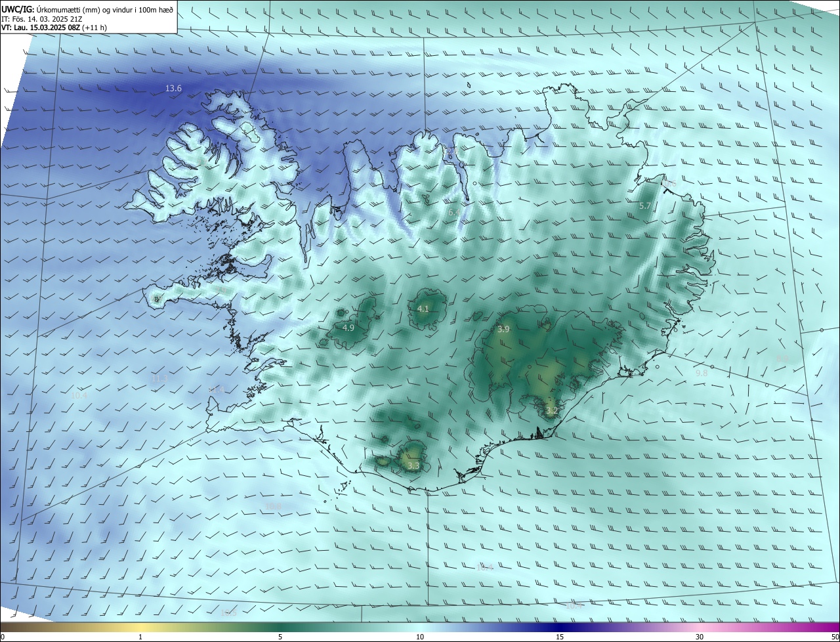Click the 9.8 value label
840x642 pixels.
coord(702,373)
